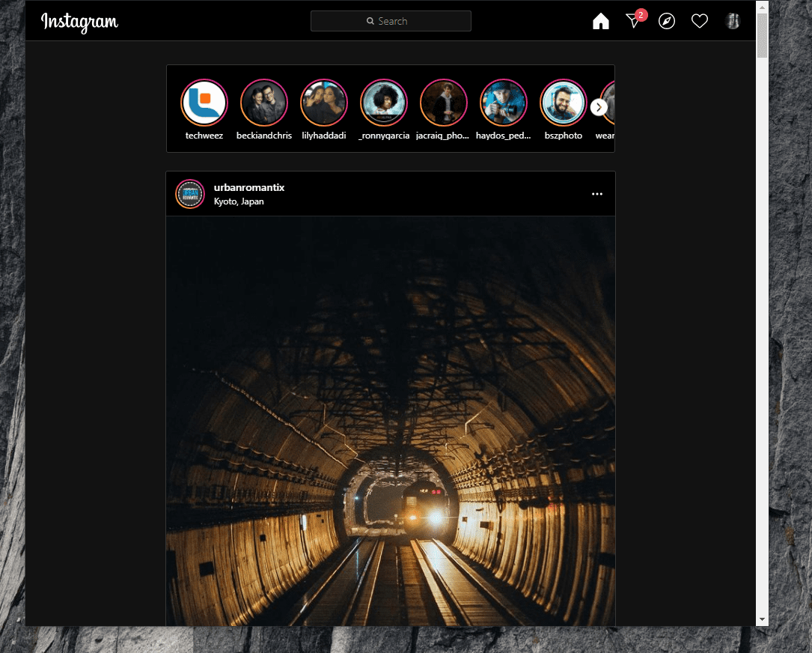Screen dimensions: 812x653
Task: Open the tunnel train photo
Action: coord(390,419)
